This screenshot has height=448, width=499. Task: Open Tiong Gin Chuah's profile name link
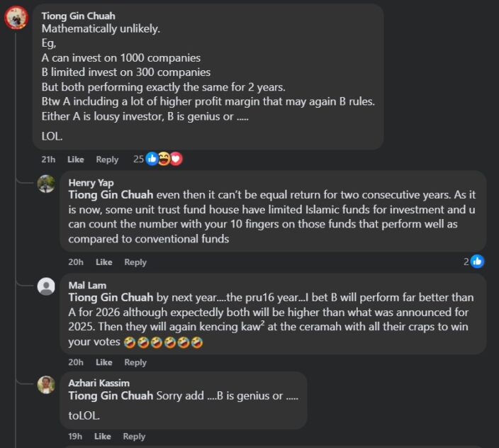point(78,16)
